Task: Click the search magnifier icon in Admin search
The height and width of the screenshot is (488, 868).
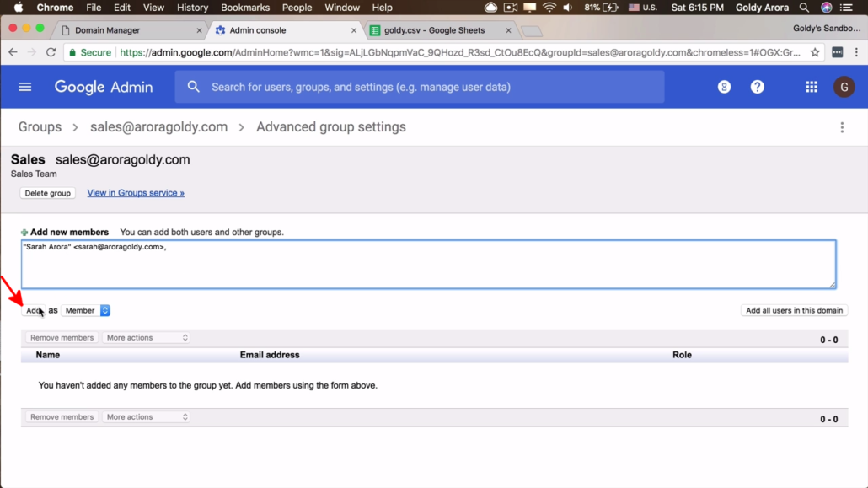Action: click(193, 87)
